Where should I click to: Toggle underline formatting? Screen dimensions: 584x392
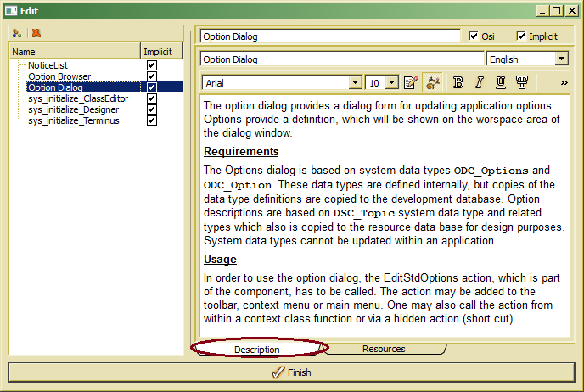[501, 82]
